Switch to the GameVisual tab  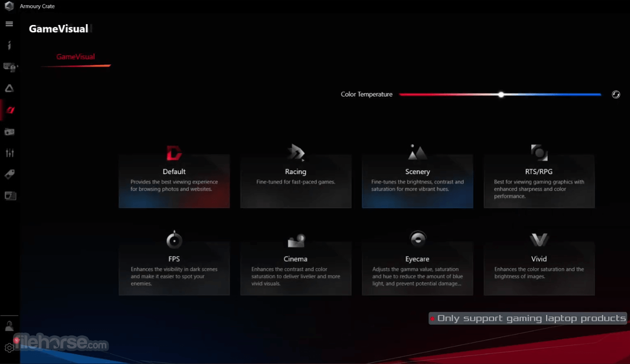(x=75, y=57)
